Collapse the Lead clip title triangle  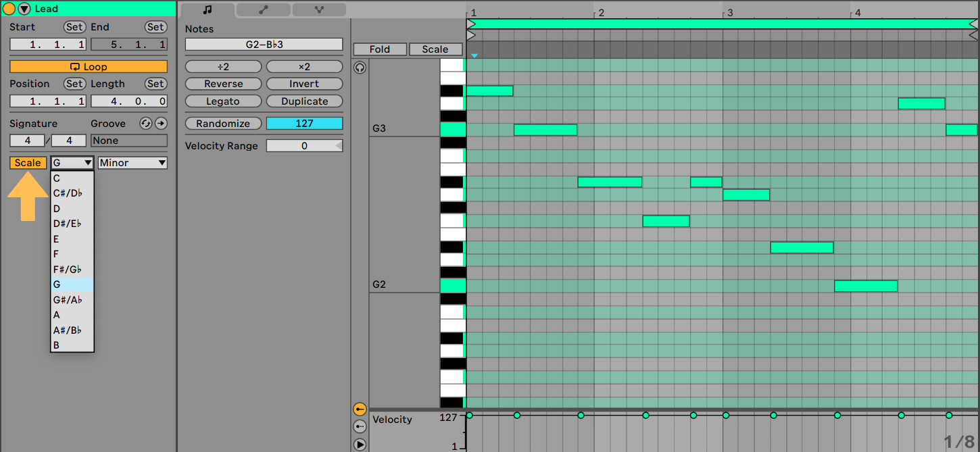coord(24,9)
